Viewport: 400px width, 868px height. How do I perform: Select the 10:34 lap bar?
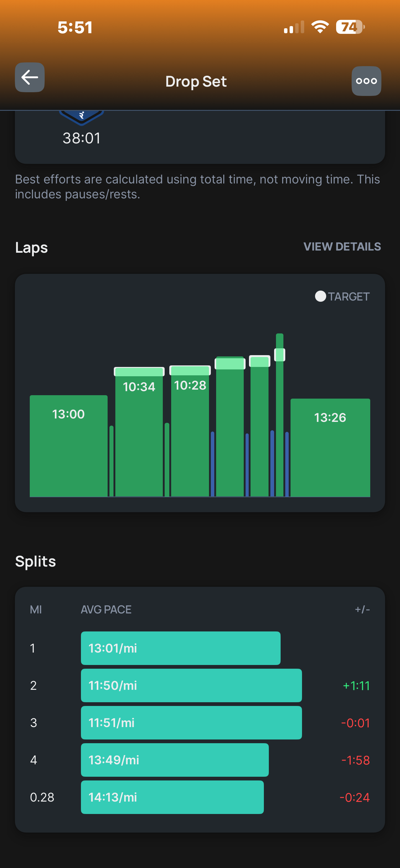point(139,431)
